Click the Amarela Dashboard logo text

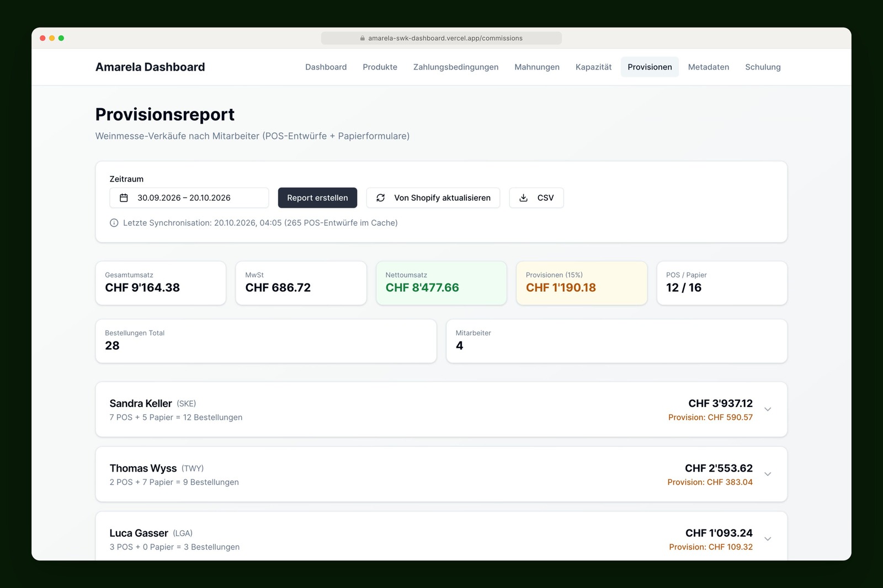click(x=150, y=67)
